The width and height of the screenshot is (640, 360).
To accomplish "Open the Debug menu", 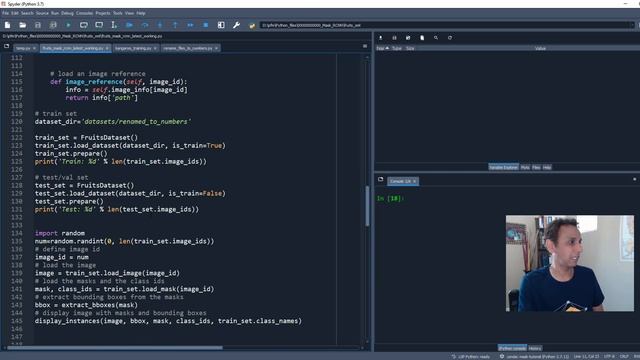I will pyautogui.click(x=67, y=13).
